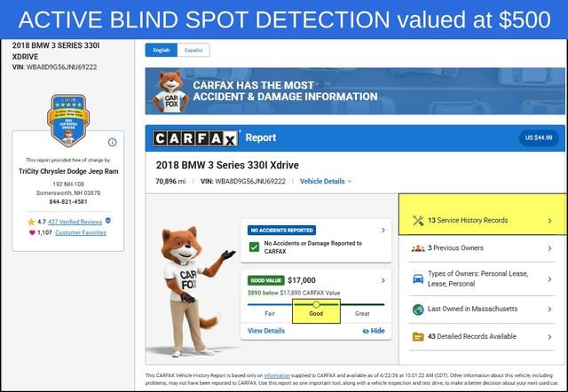The height and width of the screenshot is (392, 568).
Task: Expand the No Accidents Reported arrow
Action: click(x=383, y=231)
